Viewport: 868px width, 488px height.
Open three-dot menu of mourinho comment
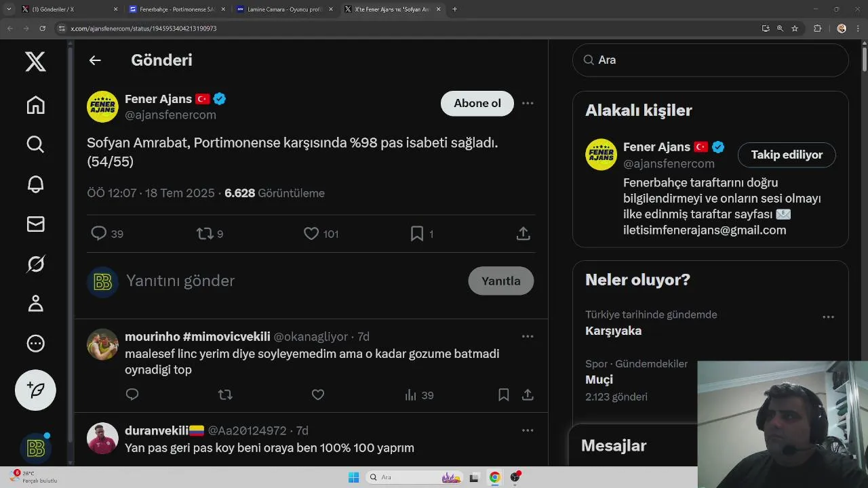tap(528, 336)
